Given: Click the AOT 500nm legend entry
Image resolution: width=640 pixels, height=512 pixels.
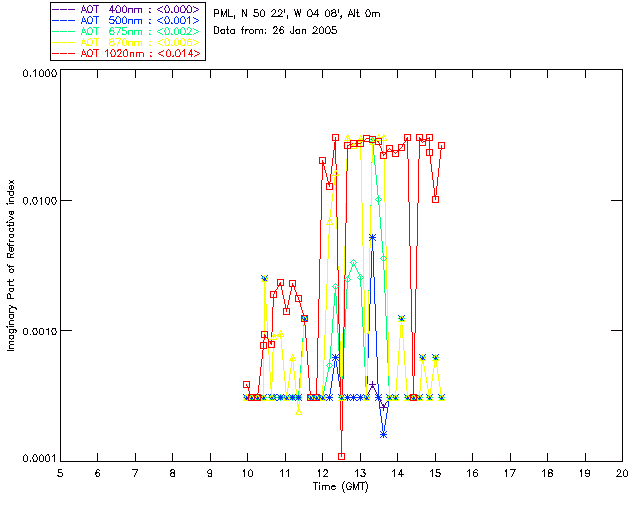Looking at the screenshot, I should 127,20.
